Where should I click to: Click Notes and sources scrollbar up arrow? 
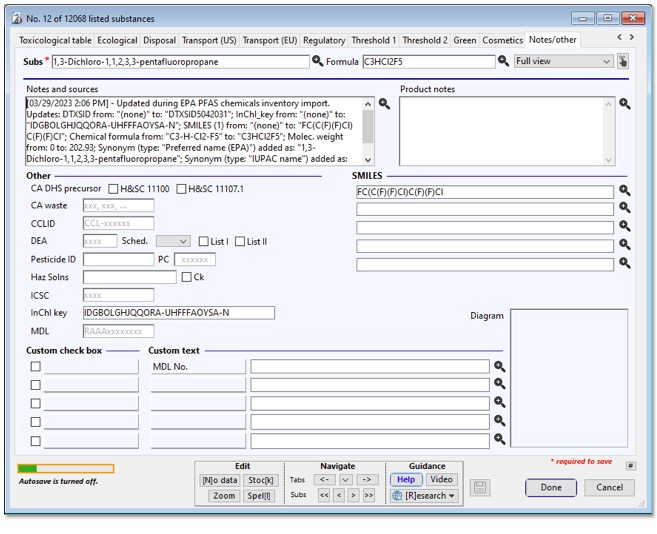(x=368, y=104)
